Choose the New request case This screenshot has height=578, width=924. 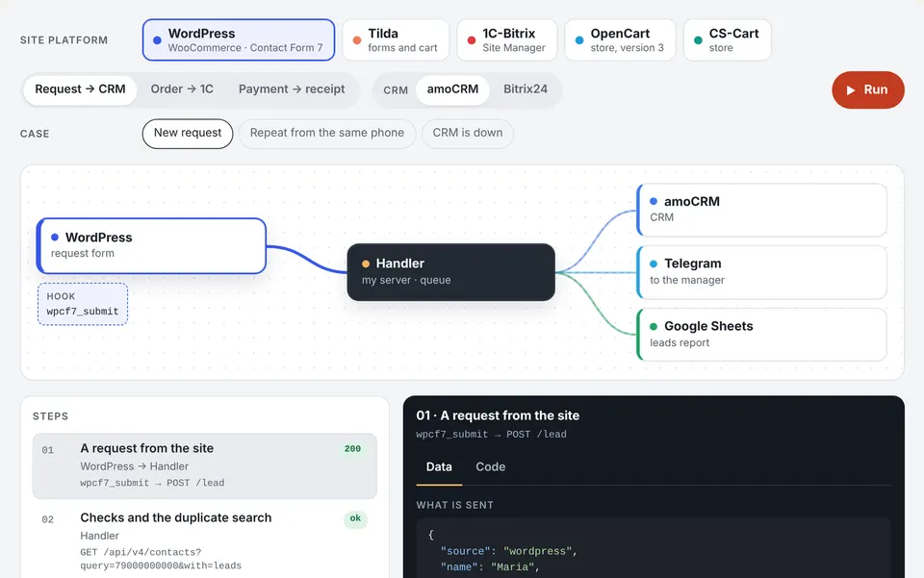click(188, 134)
